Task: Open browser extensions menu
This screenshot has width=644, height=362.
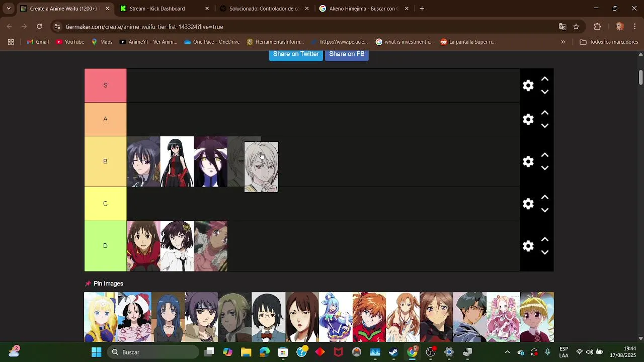Action: (x=598, y=27)
